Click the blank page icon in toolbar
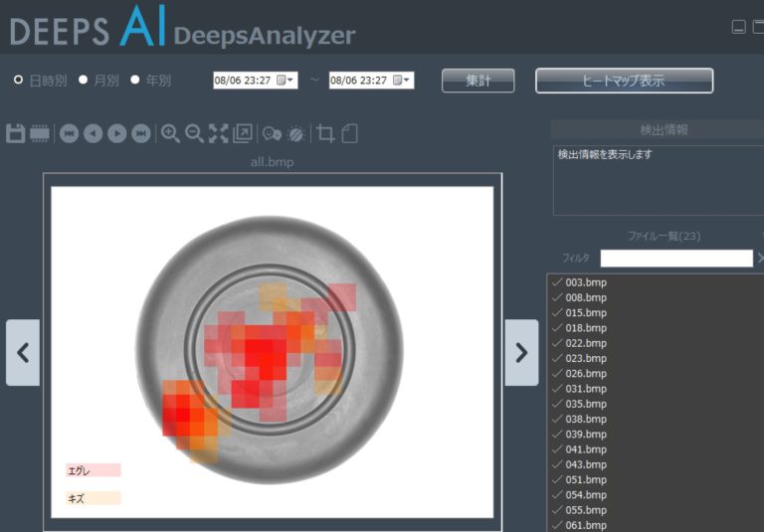The image size is (764, 532). click(x=349, y=133)
